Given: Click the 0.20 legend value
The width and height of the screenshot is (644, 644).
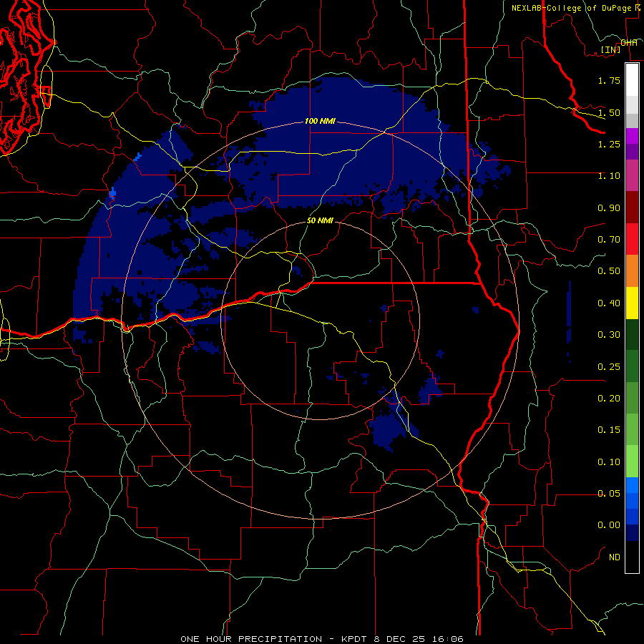Looking at the screenshot, I should coord(609,399).
